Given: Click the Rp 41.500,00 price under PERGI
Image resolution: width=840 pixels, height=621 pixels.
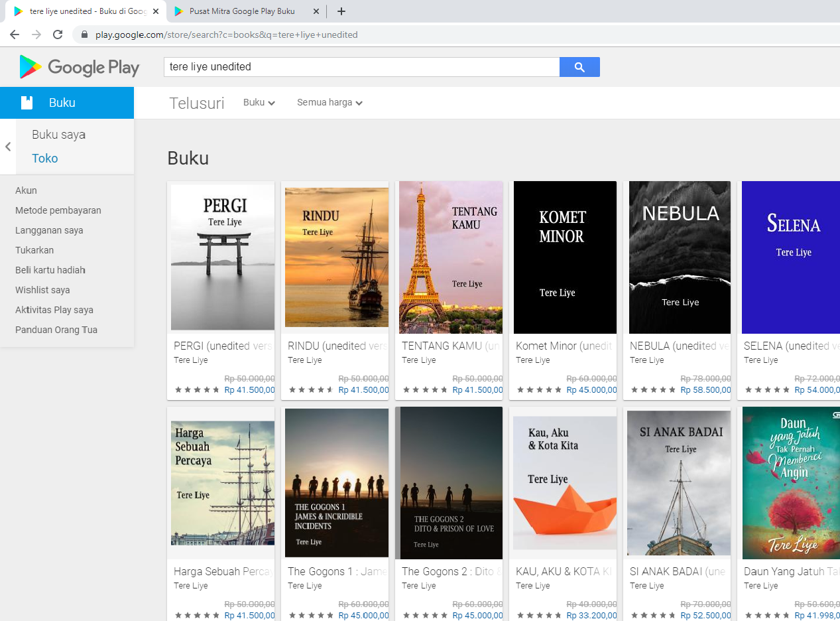Looking at the screenshot, I should [x=249, y=390].
